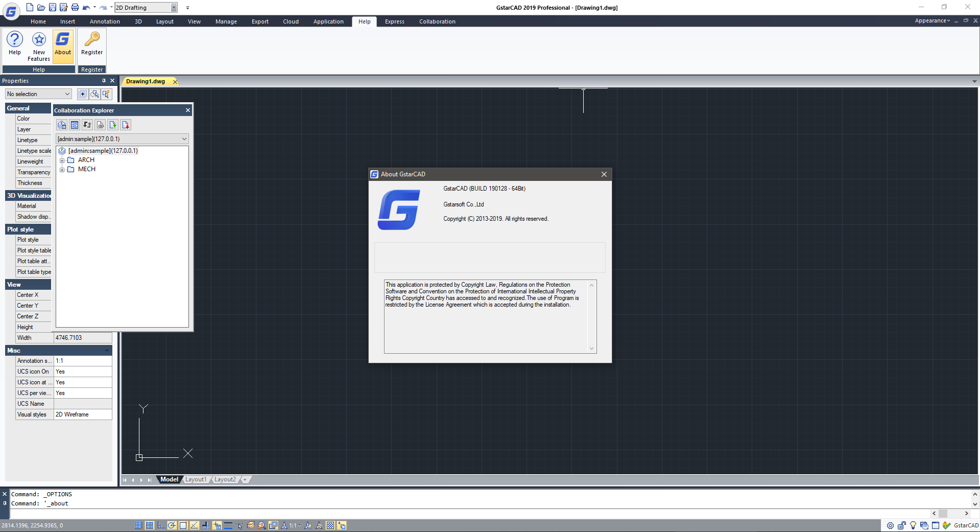
Task: Click second Collaboration Explorer list icon
Action: [75, 125]
